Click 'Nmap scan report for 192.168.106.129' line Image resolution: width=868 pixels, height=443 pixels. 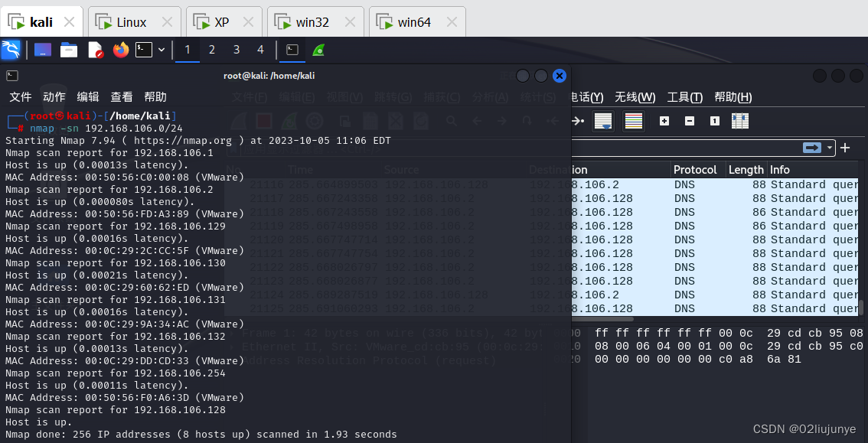(115, 226)
